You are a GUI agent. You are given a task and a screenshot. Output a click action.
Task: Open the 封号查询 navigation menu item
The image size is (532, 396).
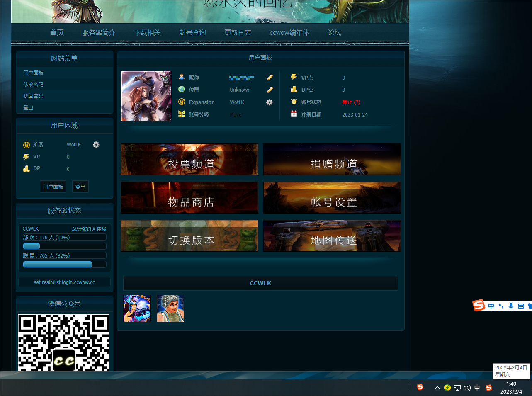point(192,33)
